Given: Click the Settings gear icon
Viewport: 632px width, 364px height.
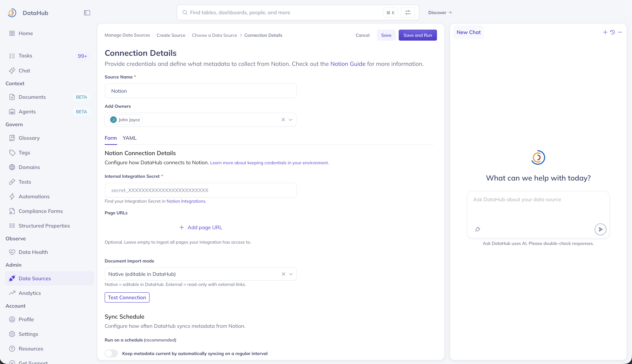Looking at the screenshot, I should tap(12, 334).
